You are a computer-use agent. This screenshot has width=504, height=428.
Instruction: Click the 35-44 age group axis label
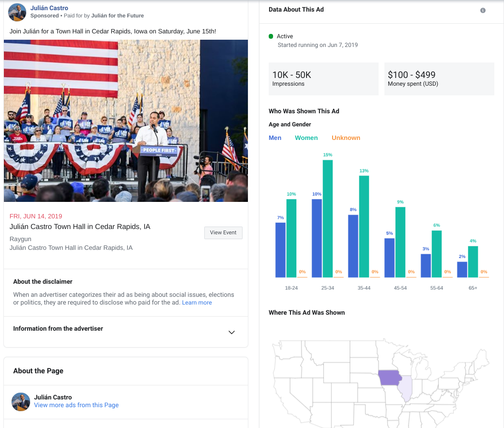[364, 288]
